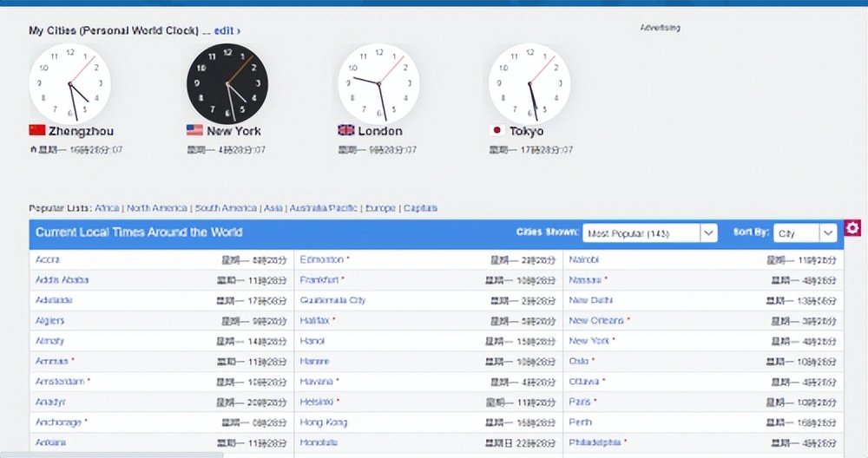This screenshot has height=458, width=868.
Task: Click the New York name under dark clock
Action: pos(233,131)
